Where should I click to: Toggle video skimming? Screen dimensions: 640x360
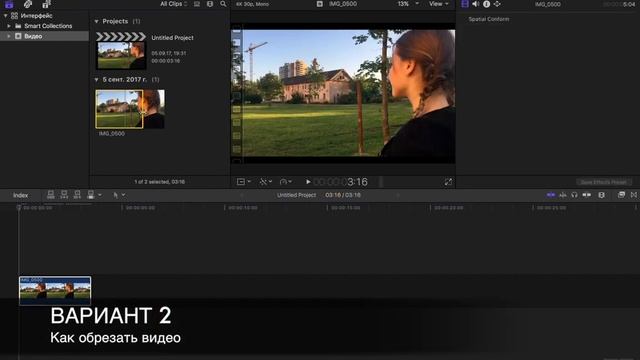(551, 196)
